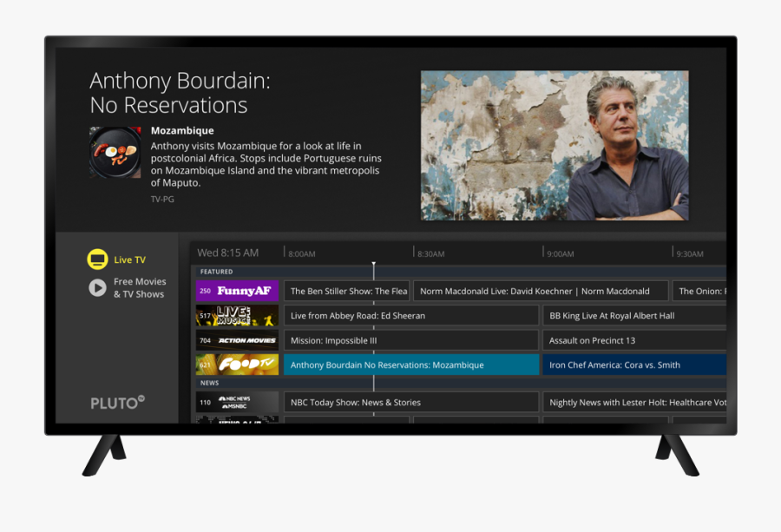Click the Pluto TV logo
This screenshot has height=532, width=781.
(x=117, y=403)
